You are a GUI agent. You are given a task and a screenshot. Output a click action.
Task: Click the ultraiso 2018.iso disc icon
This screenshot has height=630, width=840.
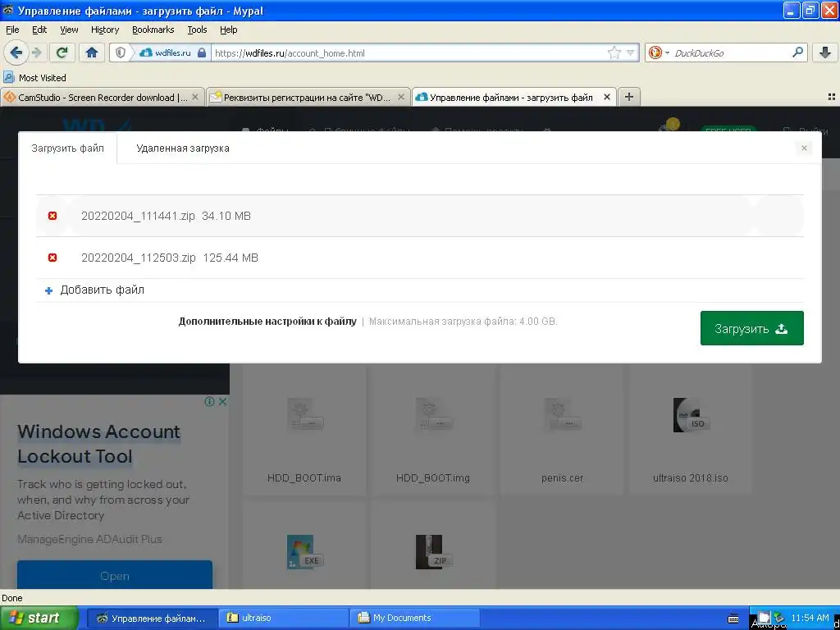coord(691,415)
